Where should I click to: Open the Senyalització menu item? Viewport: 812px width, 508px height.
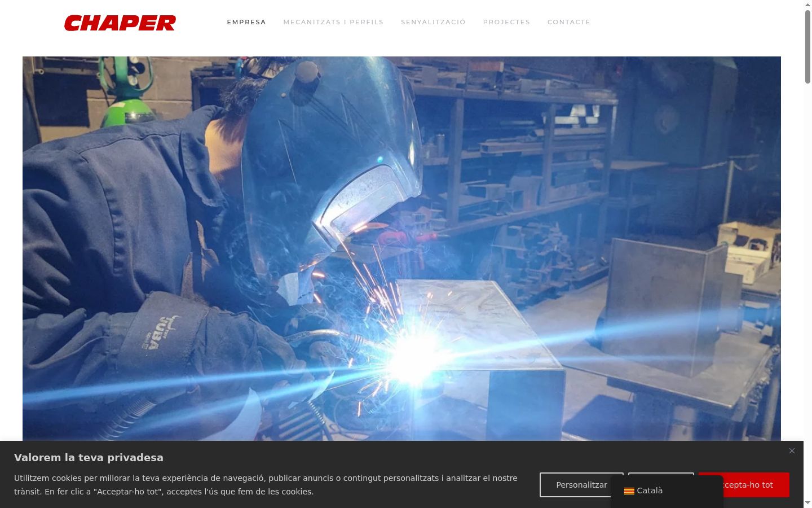pos(433,22)
